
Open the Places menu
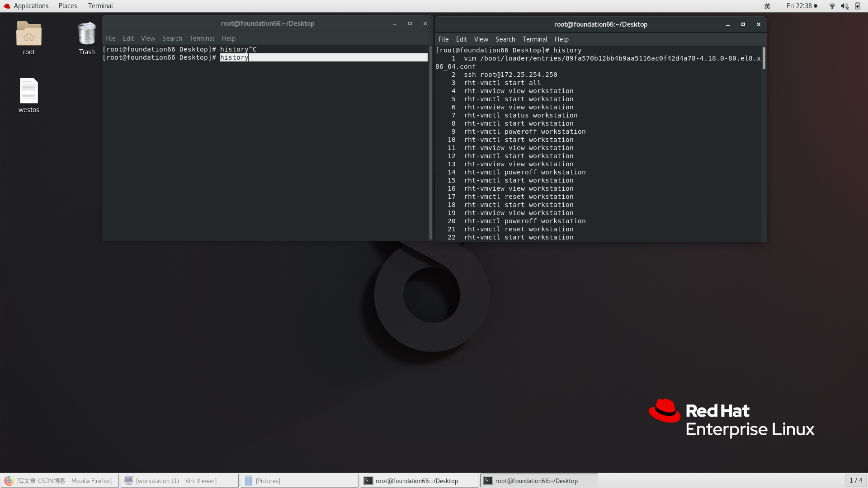click(x=67, y=6)
